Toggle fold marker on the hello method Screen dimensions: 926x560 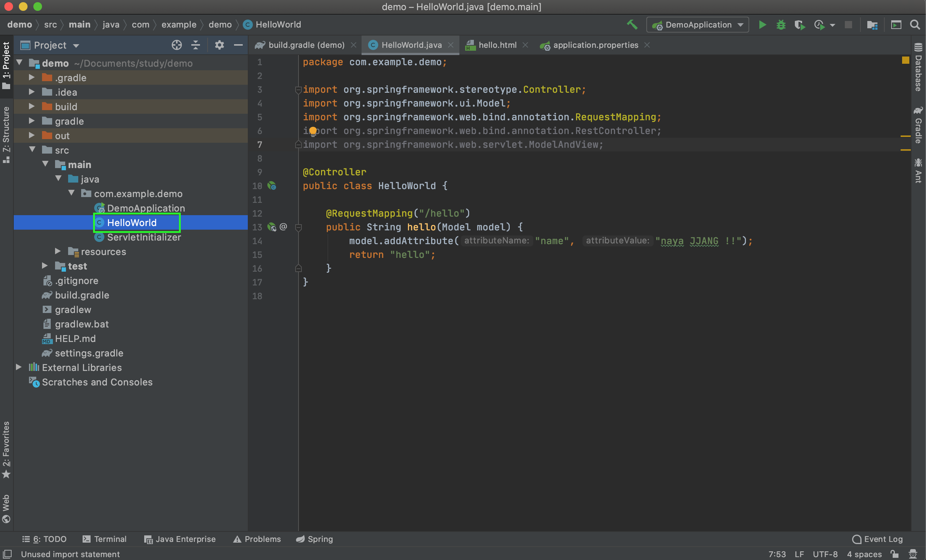pos(299,227)
